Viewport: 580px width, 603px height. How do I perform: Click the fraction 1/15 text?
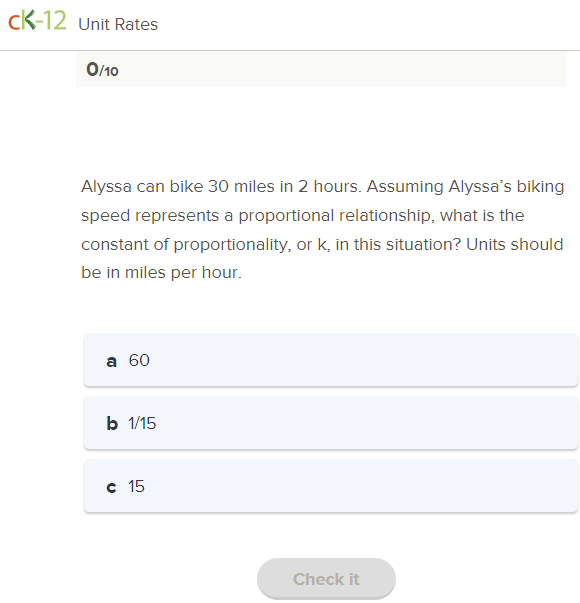[x=142, y=423]
